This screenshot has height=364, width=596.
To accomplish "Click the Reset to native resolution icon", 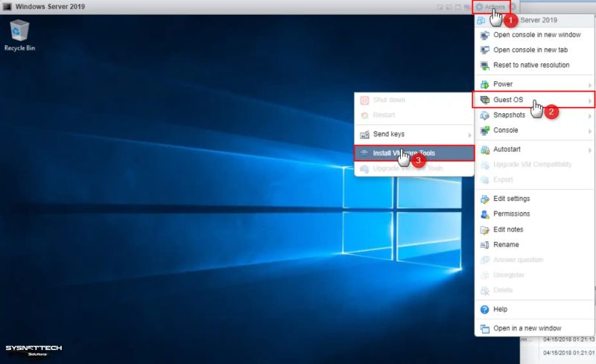I will click(x=485, y=66).
